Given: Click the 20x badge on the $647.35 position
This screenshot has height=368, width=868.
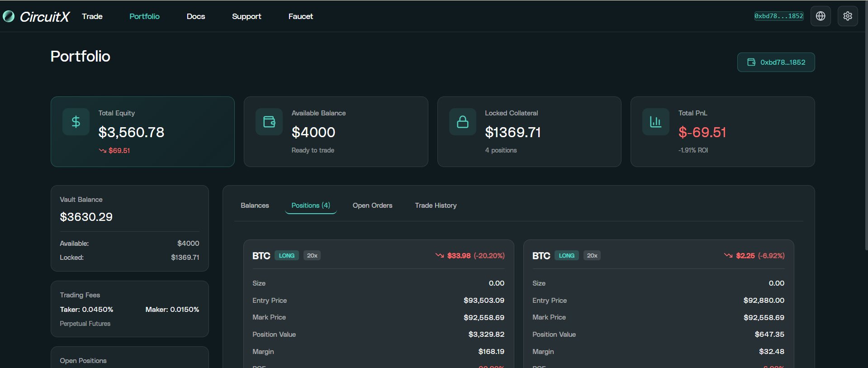Looking at the screenshot, I should [x=592, y=256].
